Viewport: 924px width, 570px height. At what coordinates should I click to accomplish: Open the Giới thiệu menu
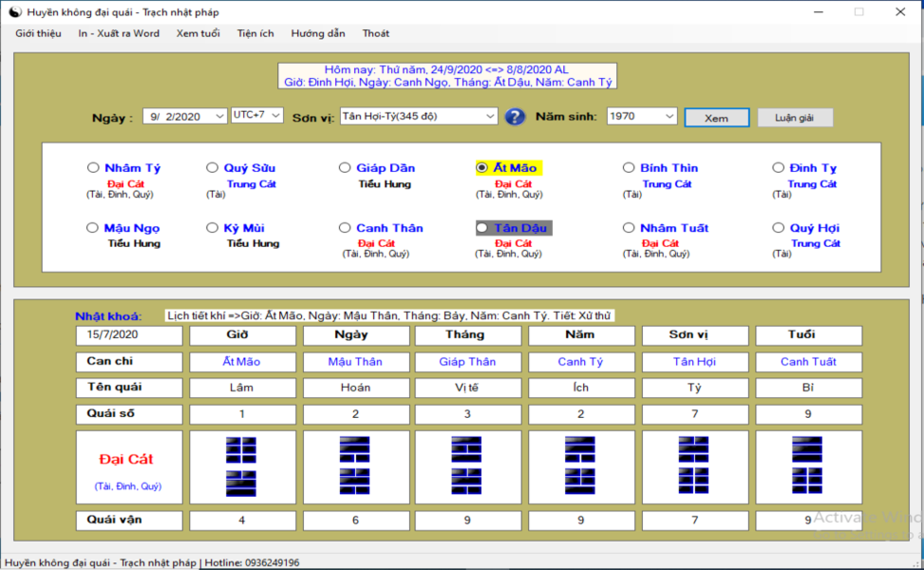tap(38, 33)
